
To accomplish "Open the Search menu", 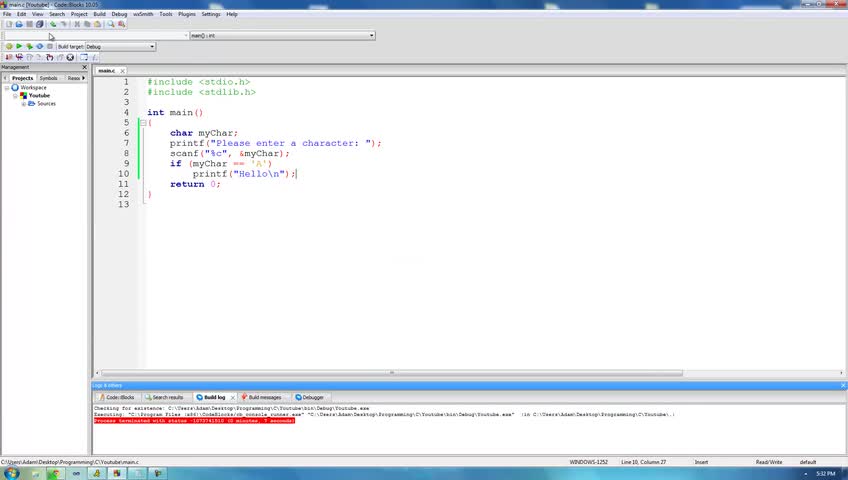I will (x=57, y=14).
